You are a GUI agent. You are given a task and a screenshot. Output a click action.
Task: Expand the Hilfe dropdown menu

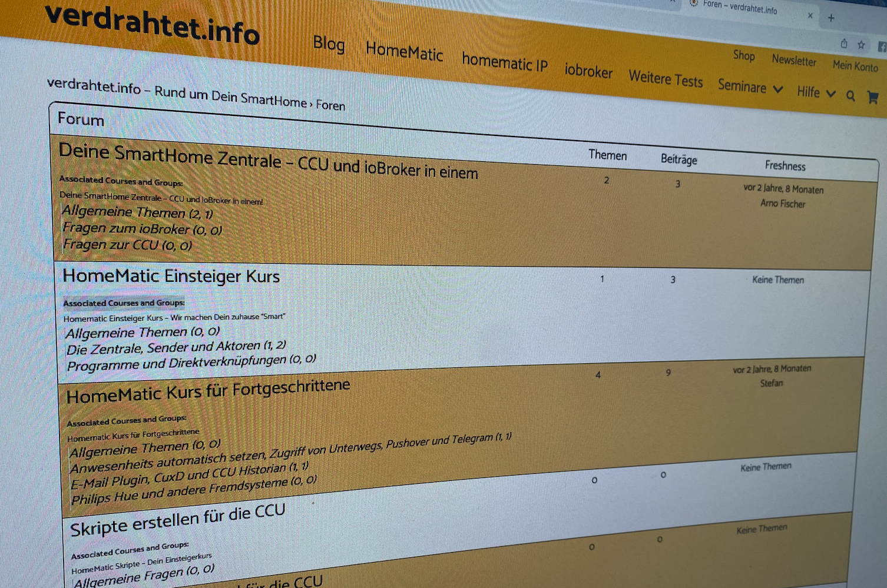point(816,92)
